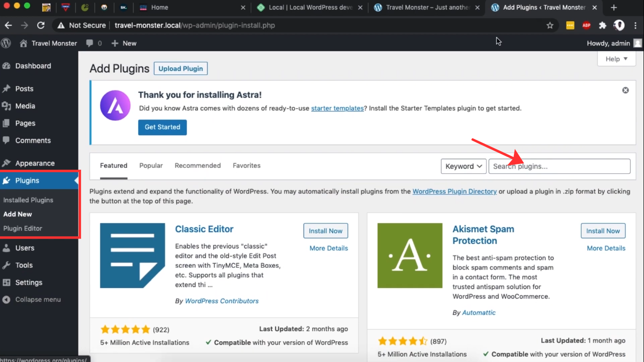Expand the Help panel dropdown

(616, 59)
